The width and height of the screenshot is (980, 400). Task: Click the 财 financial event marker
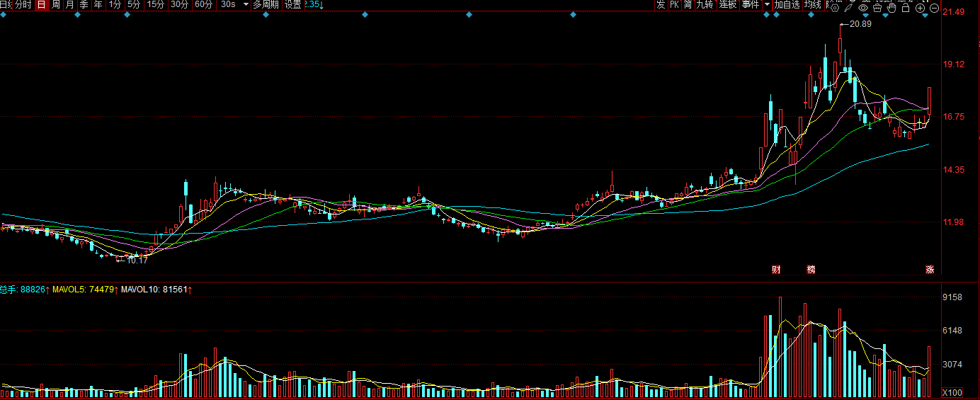click(776, 269)
